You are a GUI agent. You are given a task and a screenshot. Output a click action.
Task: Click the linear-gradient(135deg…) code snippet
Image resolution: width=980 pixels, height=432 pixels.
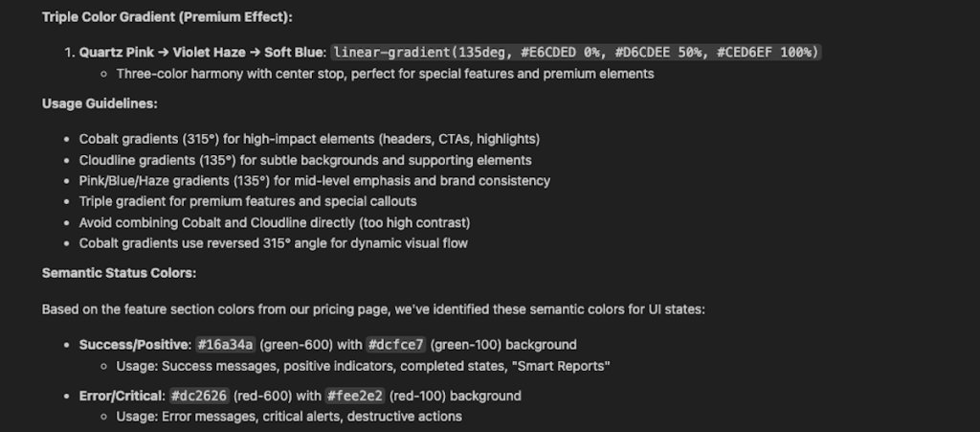tap(576, 51)
